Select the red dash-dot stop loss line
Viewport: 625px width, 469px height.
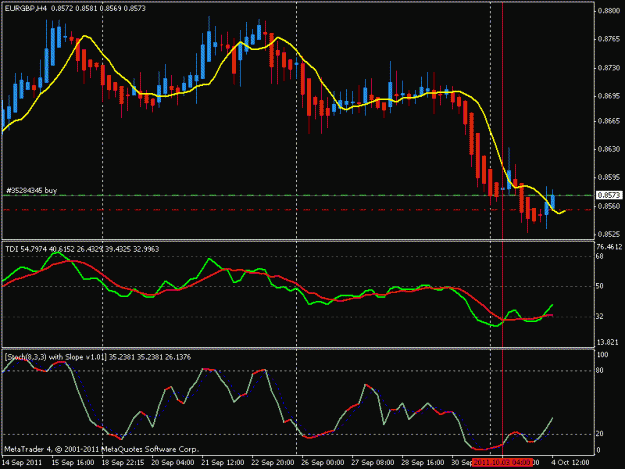click(298, 210)
